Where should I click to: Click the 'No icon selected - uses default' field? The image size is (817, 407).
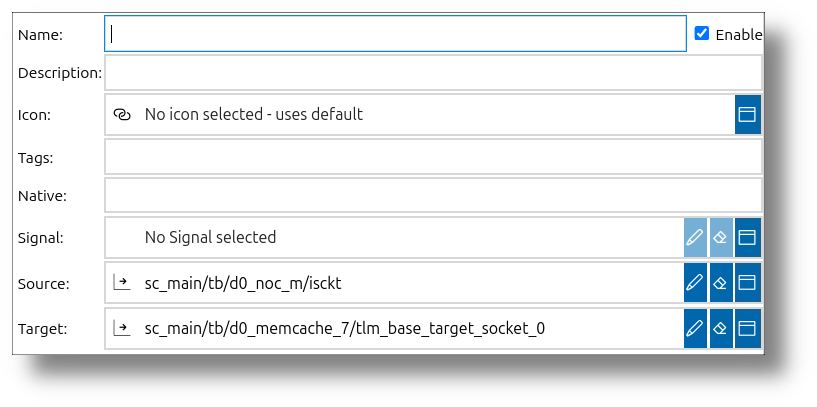(420, 115)
